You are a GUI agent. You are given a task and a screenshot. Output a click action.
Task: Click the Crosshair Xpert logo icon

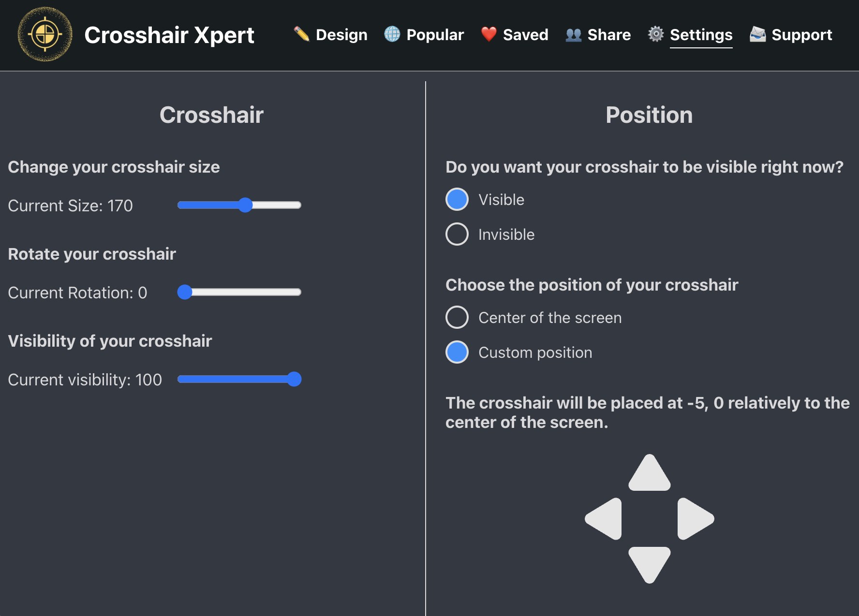[45, 34]
